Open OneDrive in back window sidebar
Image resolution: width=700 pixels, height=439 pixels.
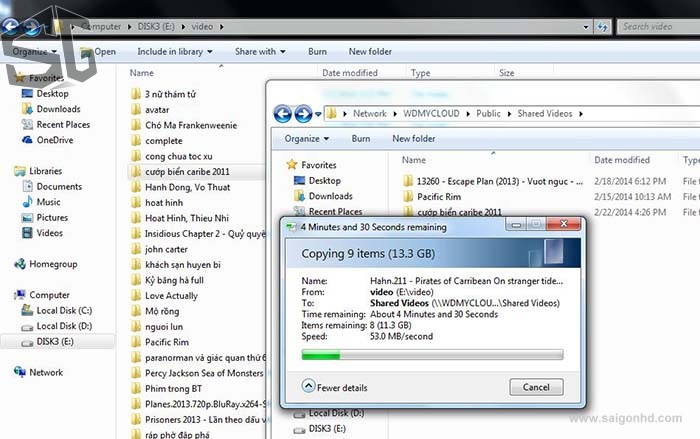[54, 140]
